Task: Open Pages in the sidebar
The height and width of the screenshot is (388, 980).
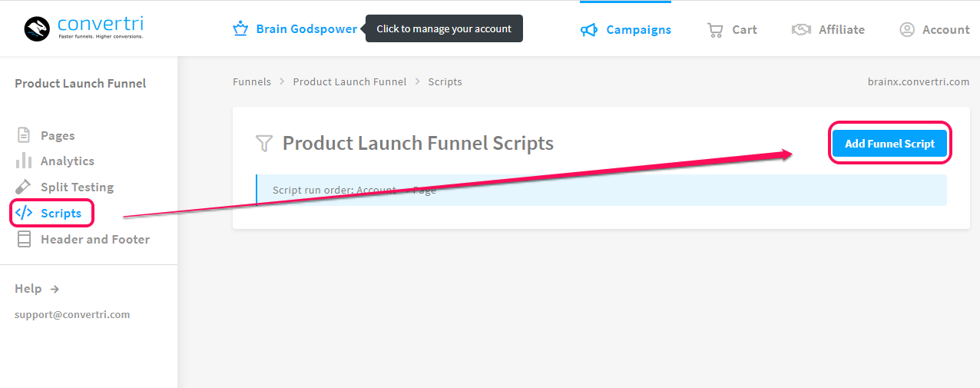Action: (58, 135)
